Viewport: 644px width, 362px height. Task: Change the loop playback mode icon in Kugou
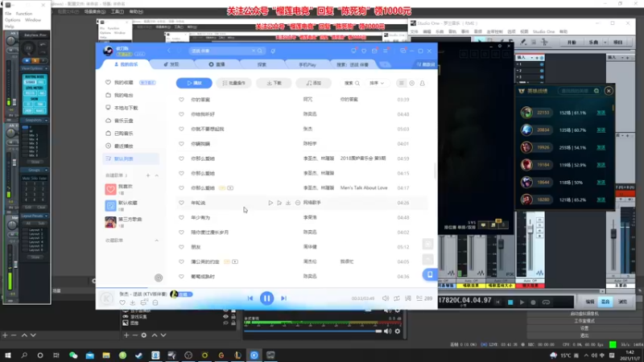397,298
